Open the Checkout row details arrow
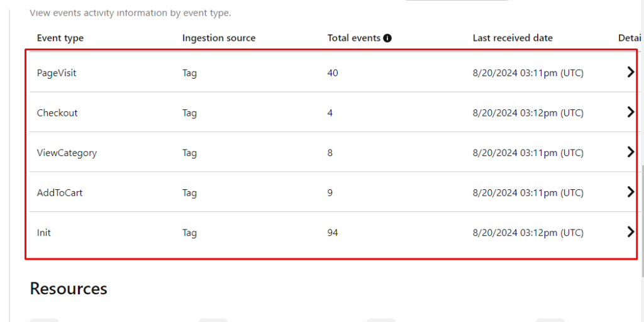Viewport: 644px width, 322px height. click(631, 113)
